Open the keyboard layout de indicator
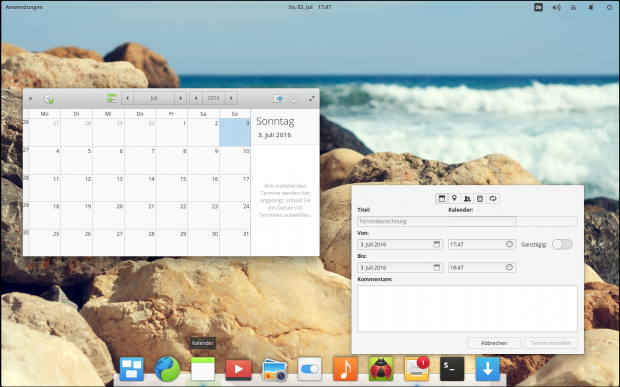This screenshot has height=387, width=620. point(538,7)
